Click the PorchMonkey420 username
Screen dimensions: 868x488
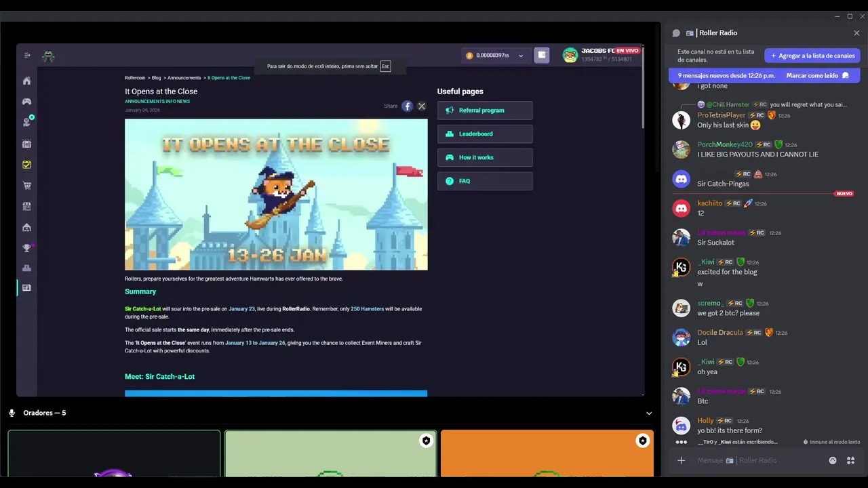(725, 144)
